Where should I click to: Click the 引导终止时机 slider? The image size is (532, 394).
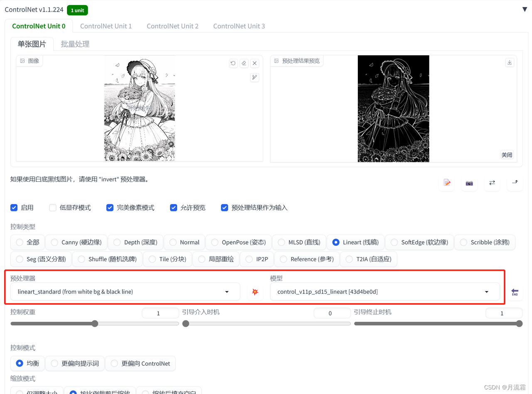click(x=438, y=324)
